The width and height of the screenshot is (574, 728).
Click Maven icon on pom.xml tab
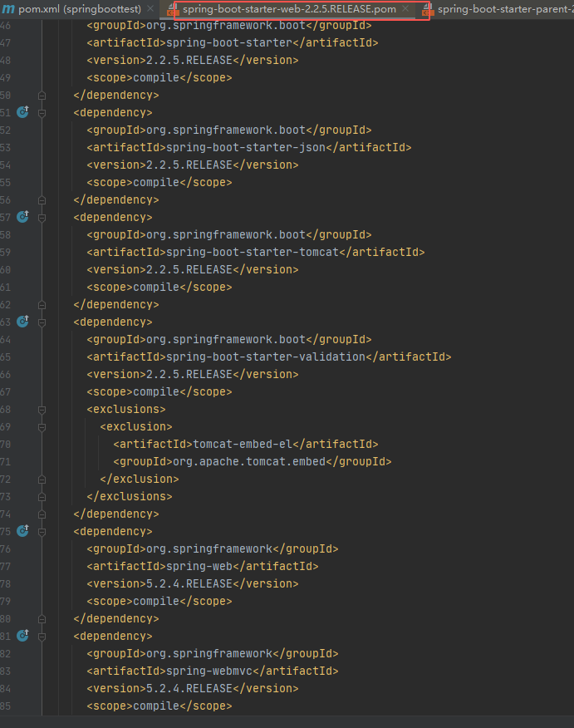pyautogui.click(x=8, y=9)
